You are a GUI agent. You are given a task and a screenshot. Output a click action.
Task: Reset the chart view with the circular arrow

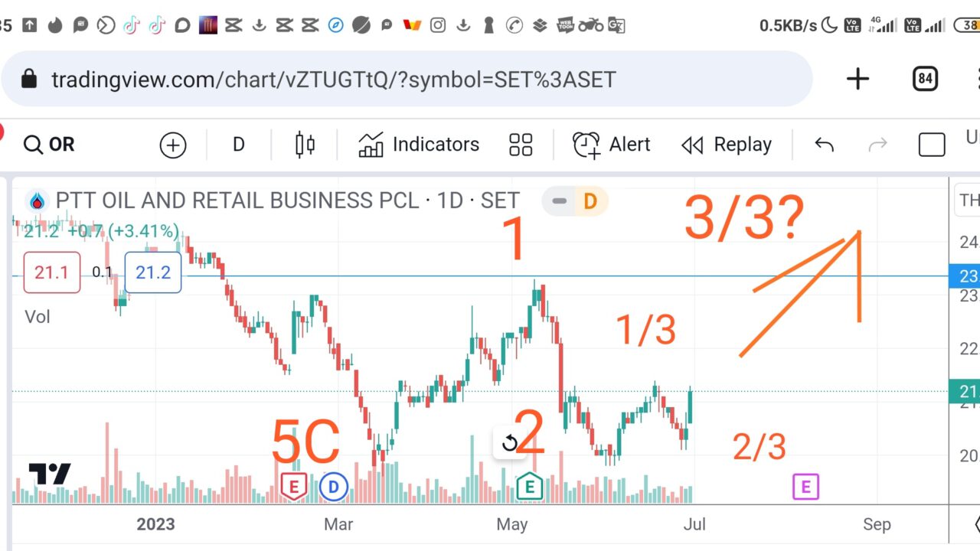(510, 442)
